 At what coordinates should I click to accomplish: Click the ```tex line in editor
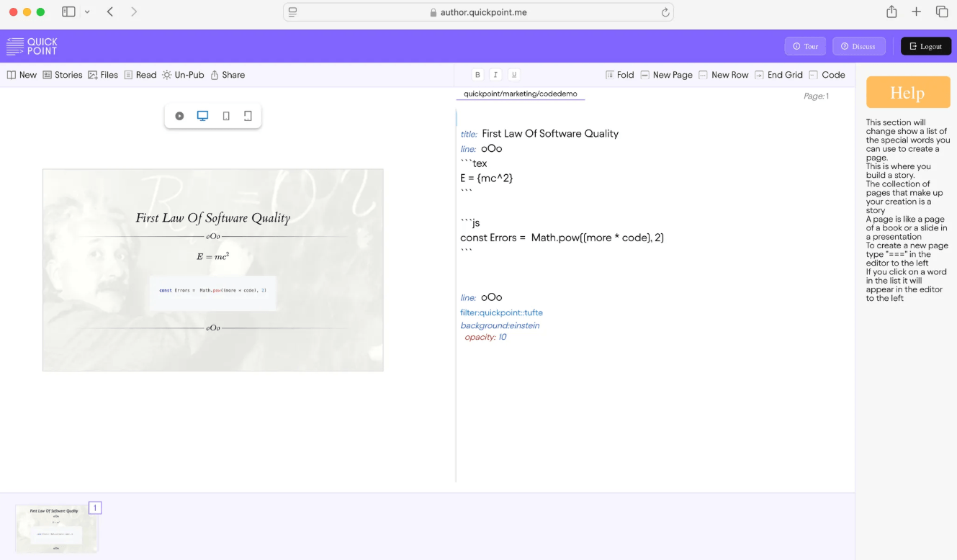point(474,163)
